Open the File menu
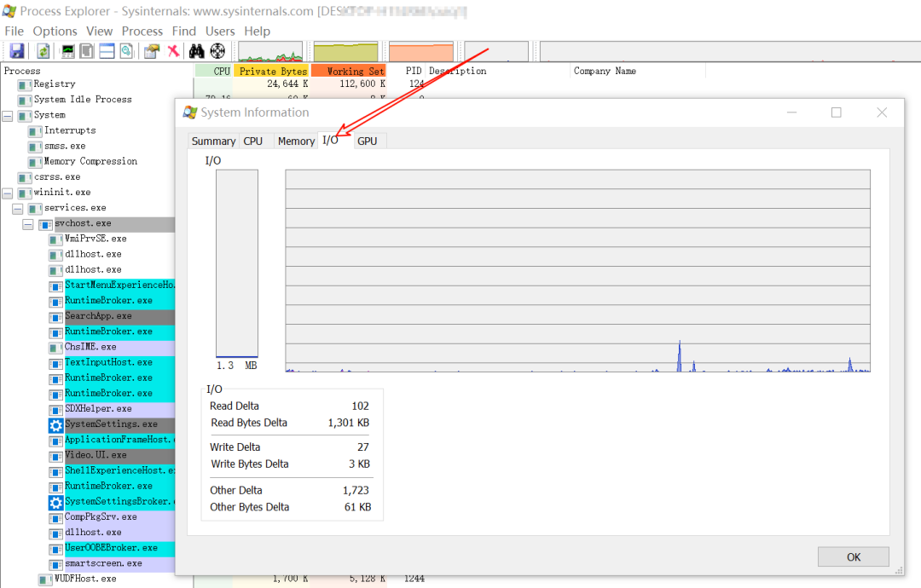This screenshot has height=588, width=921. point(14,31)
